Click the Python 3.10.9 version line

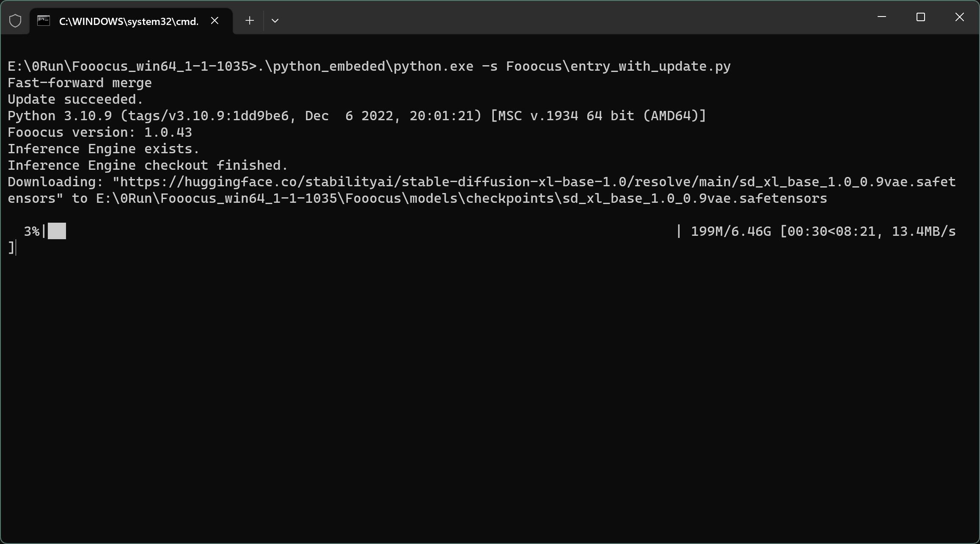(357, 116)
